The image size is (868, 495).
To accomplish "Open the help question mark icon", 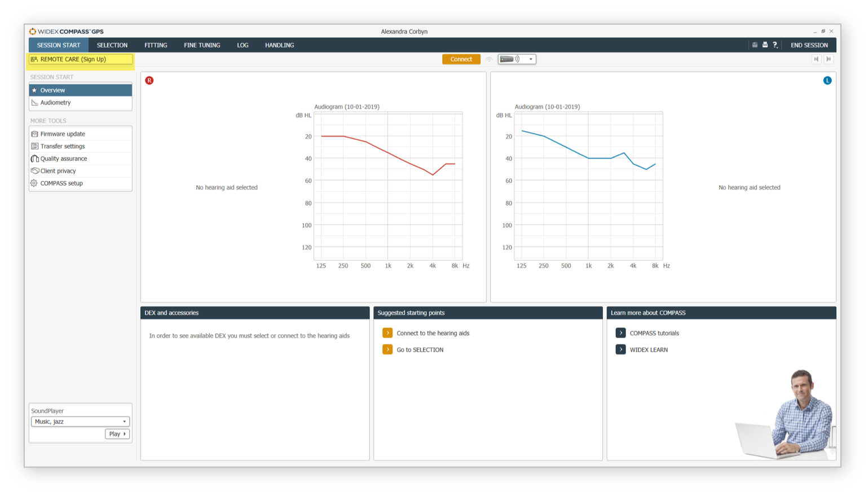I will (775, 45).
